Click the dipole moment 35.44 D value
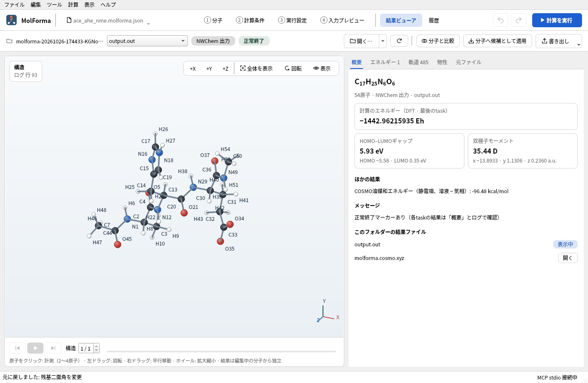 [x=485, y=151]
